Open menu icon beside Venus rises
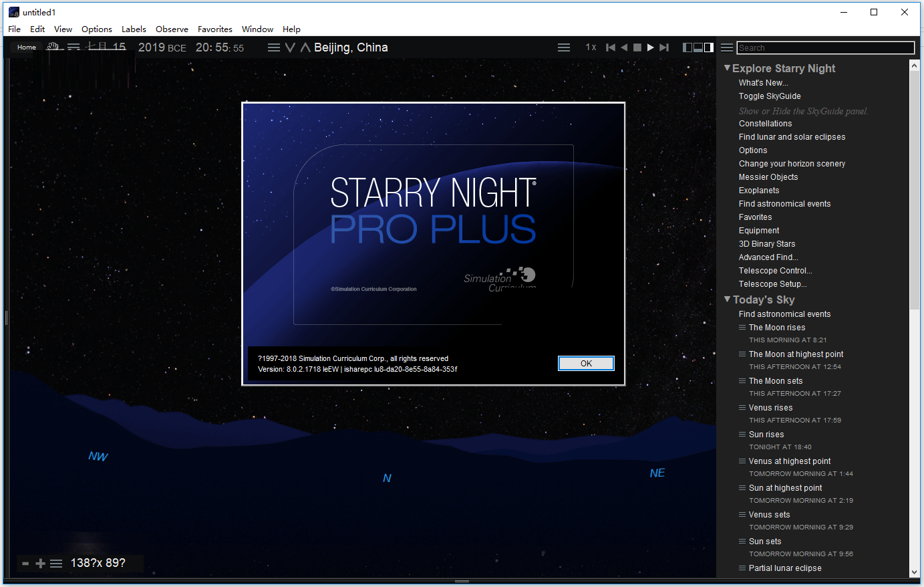924x587 pixels. pyautogui.click(x=742, y=408)
